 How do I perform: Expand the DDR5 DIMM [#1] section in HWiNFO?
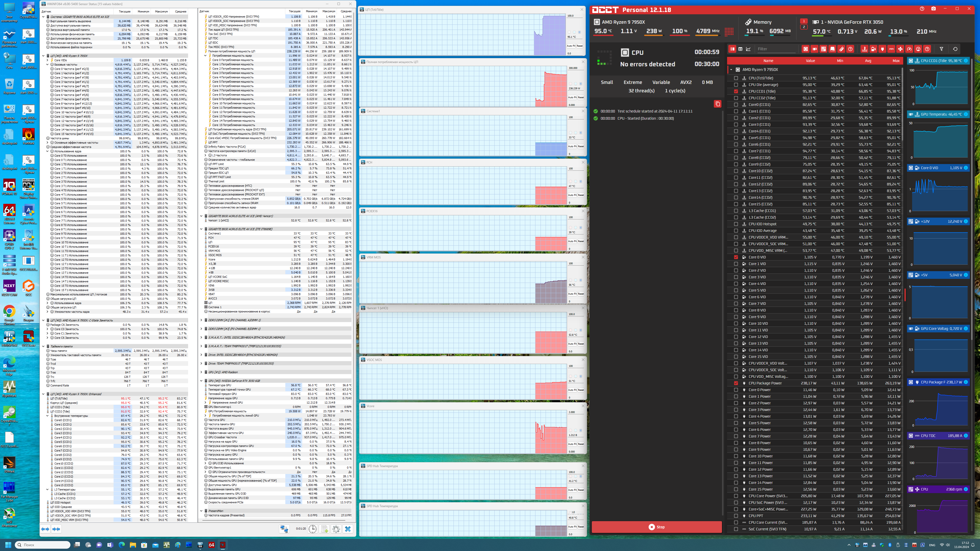[201, 320]
